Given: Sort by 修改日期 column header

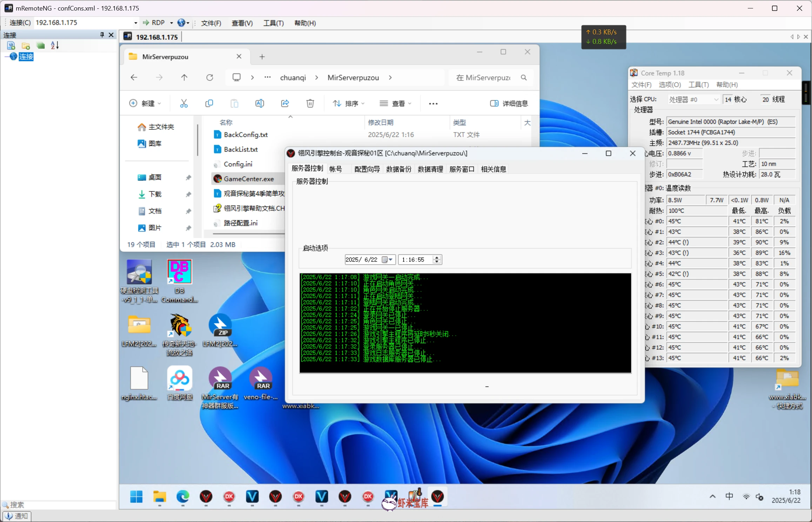Looking at the screenshot, I should tap(381, 122).
